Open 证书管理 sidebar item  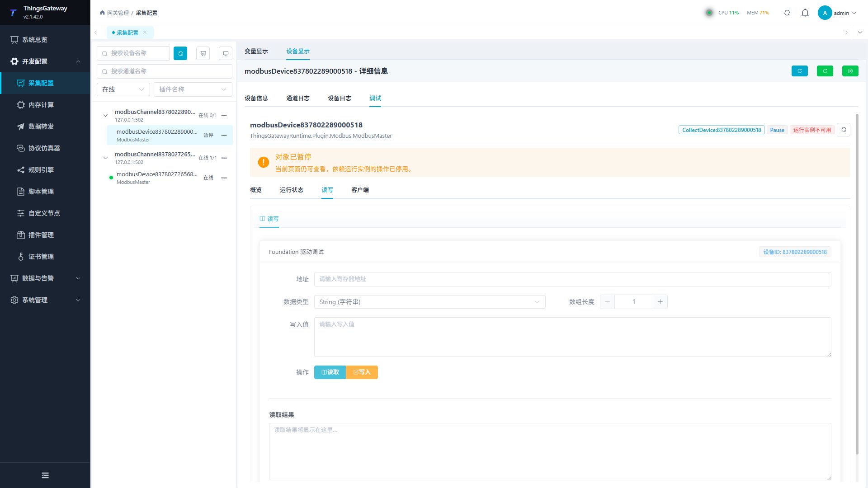[45, 257]
